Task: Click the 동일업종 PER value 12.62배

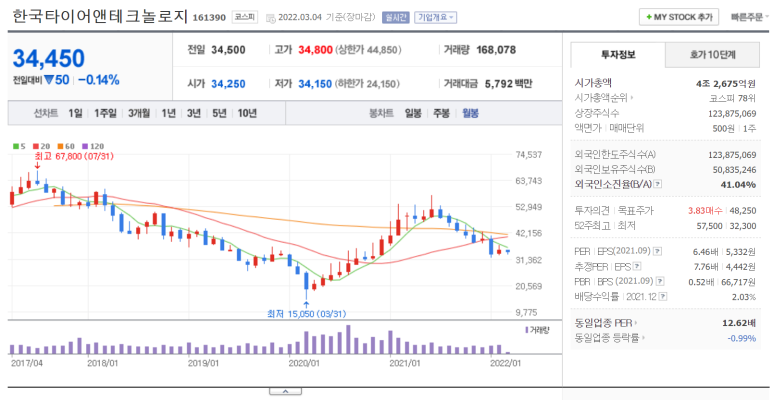Action: pos(738,324)
